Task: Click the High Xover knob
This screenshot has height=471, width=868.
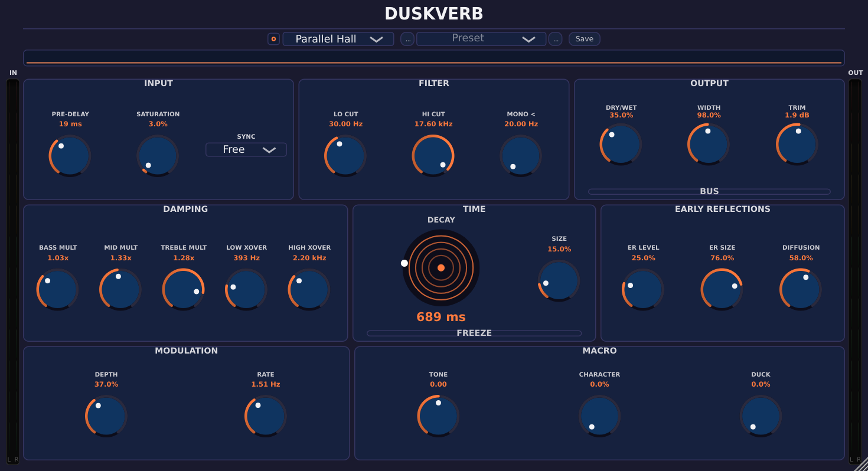Action: 309,289
